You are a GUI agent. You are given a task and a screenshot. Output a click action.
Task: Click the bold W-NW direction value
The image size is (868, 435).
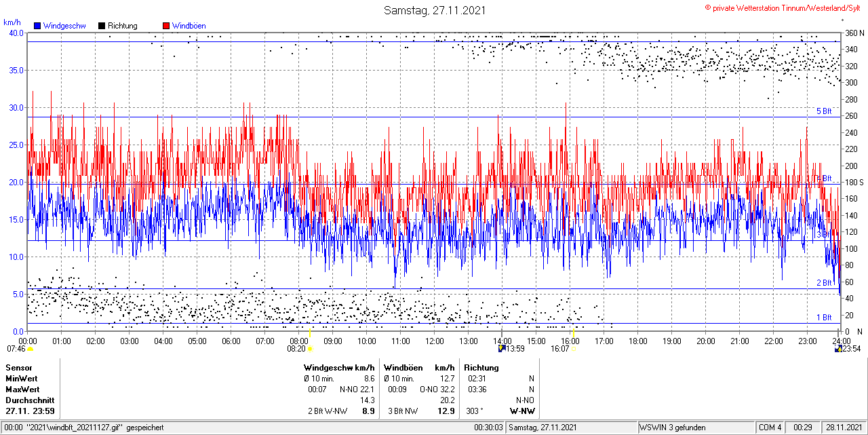pos(521,411)
